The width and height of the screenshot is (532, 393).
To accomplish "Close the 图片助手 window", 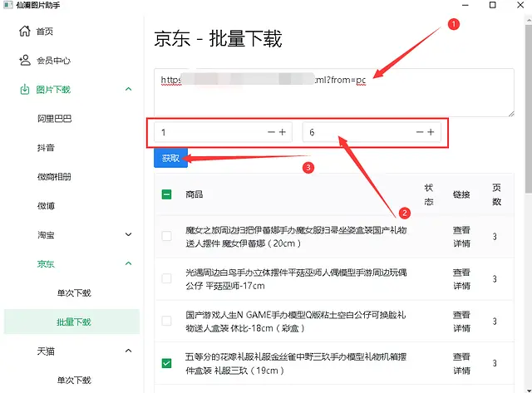I will tap(520, 5).
